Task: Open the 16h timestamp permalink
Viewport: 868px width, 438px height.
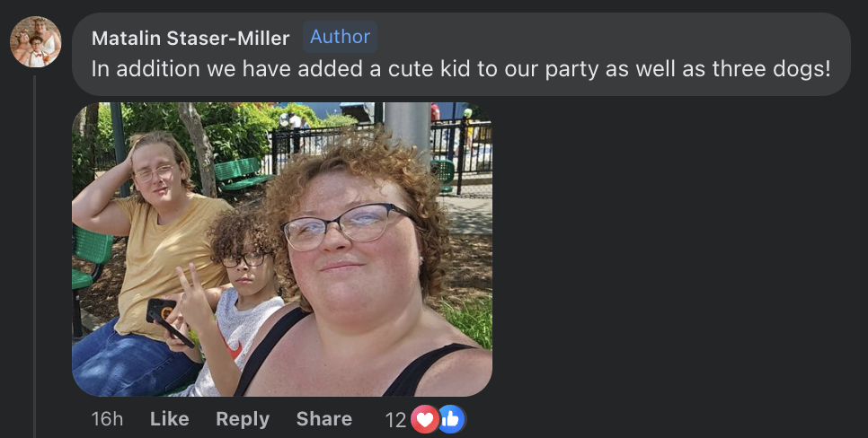Action: [107, 418]
